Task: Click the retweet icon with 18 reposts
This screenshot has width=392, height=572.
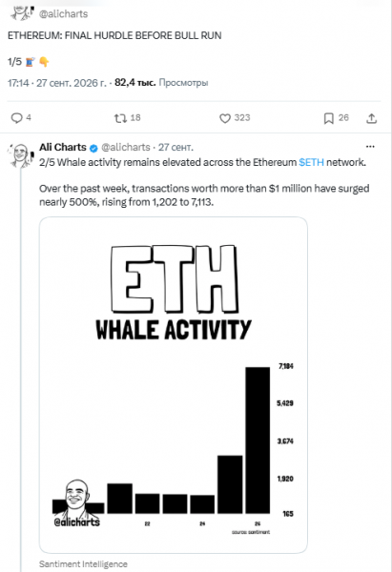Action: (120, 118)
